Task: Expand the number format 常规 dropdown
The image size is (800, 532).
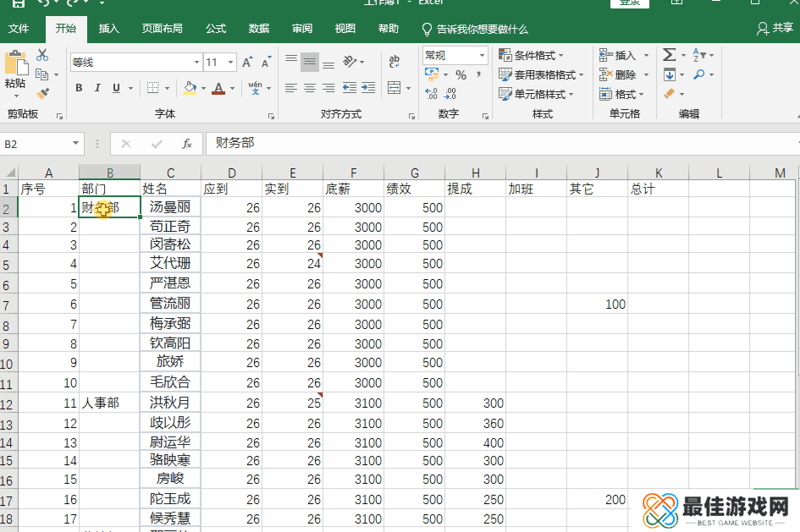Action: pos(482,56)
